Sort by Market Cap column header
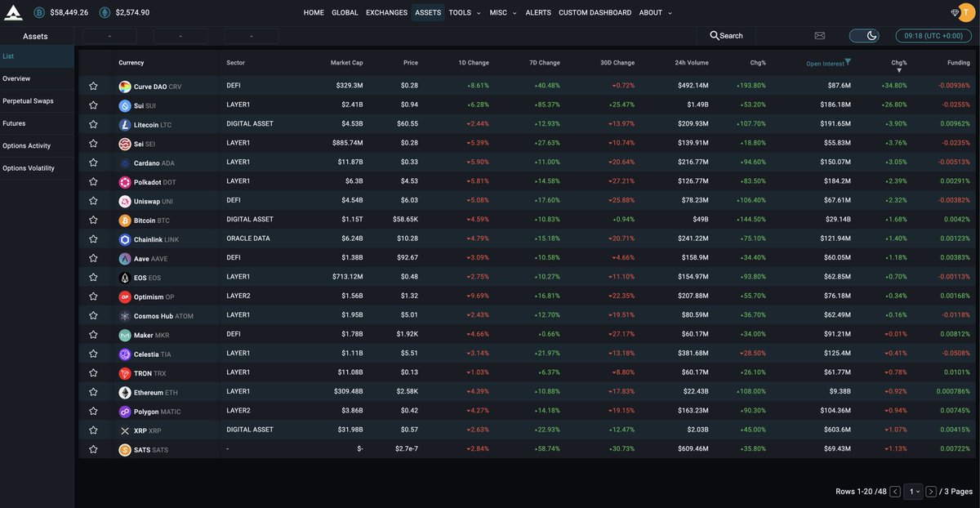The height and width of the screenshot is (508, 980). (346, 63)
